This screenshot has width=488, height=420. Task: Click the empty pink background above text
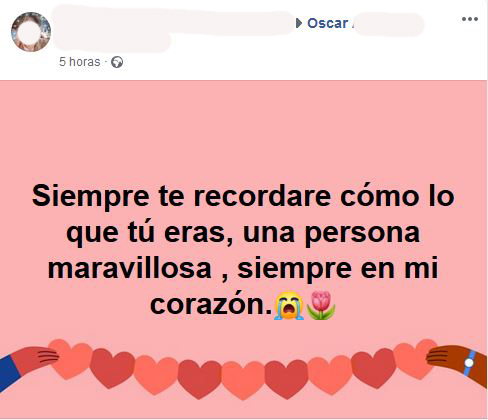tap(243, 130)
